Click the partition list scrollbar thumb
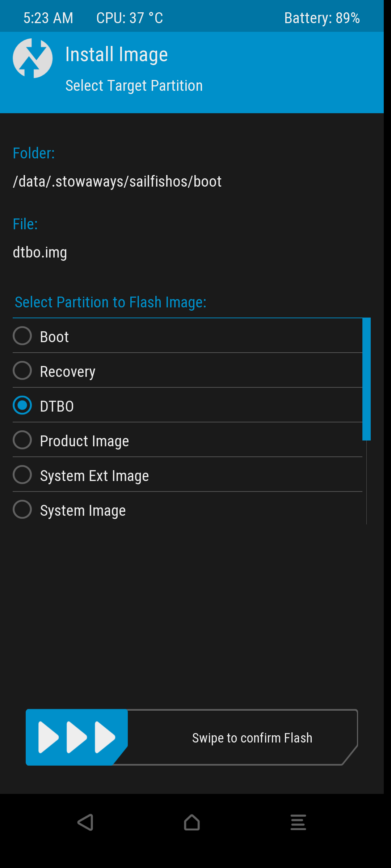This screenshot has width=391, height=868. coord(366,379)
